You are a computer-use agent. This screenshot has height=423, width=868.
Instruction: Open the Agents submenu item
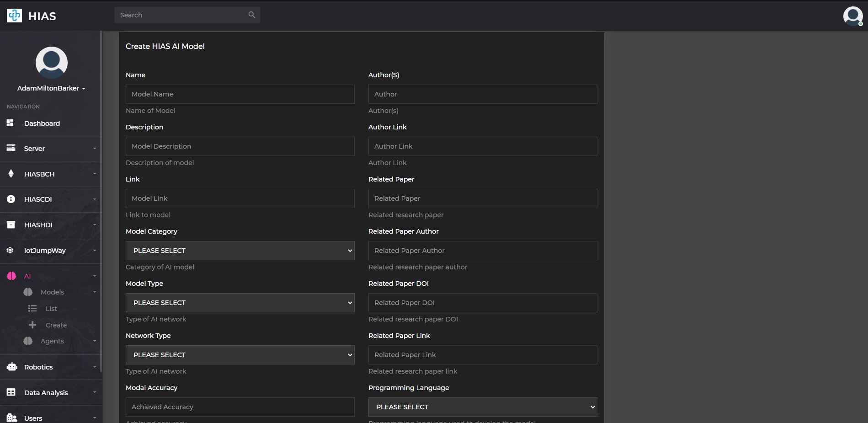point(52,341)
